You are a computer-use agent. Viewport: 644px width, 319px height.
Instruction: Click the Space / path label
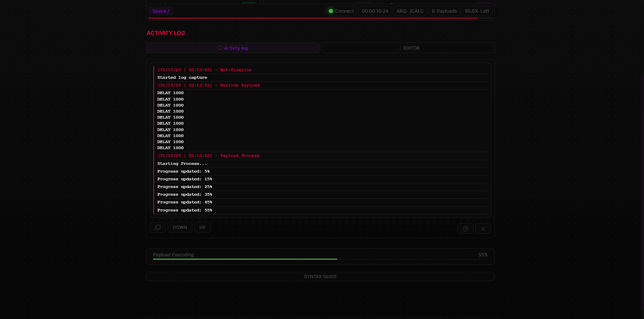161,11
